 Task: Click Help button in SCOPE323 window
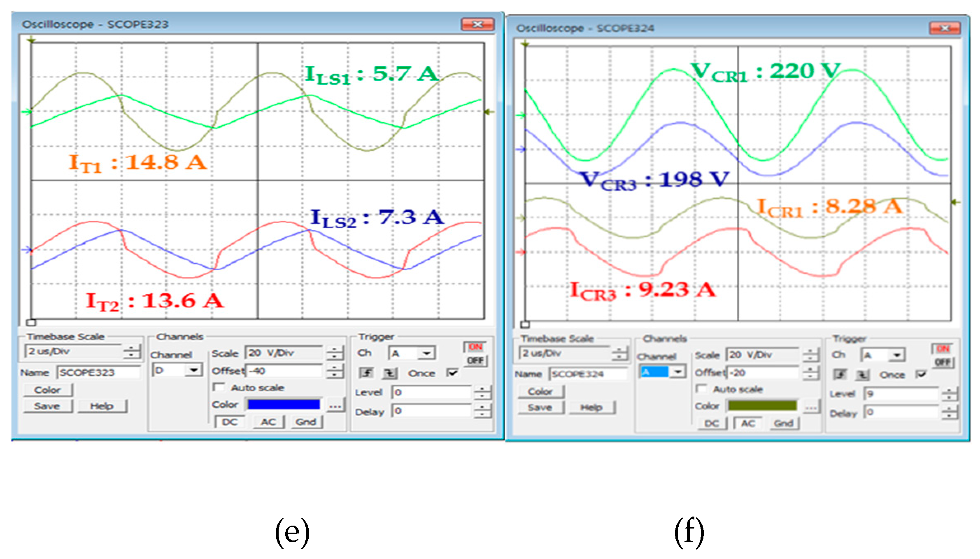pos(102,406)
